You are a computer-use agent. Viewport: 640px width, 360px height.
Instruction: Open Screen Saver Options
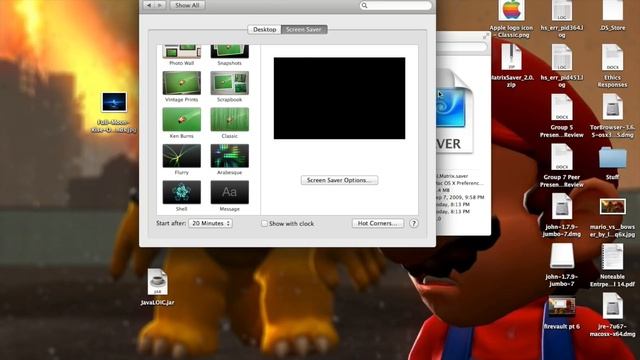coord(339,180)
